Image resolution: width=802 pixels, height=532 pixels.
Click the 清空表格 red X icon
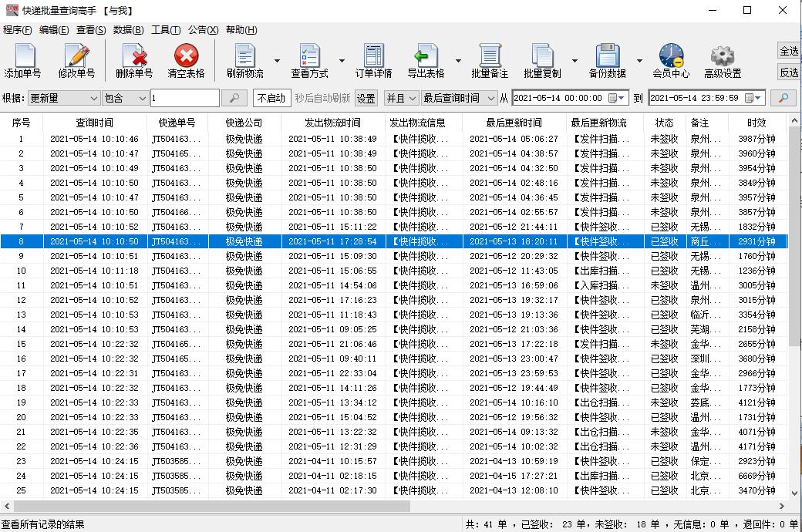tap(186, 56)
